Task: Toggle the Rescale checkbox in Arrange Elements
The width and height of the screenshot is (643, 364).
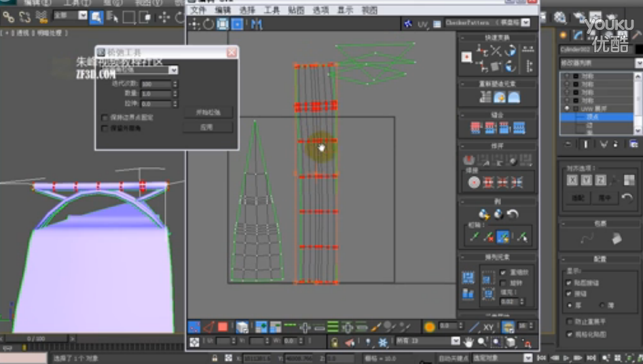Action: pos(502,272)
